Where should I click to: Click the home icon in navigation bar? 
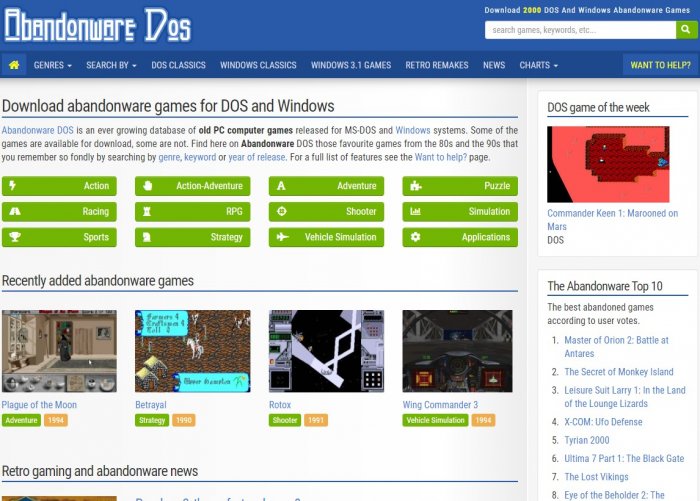[x=14, y=65]
